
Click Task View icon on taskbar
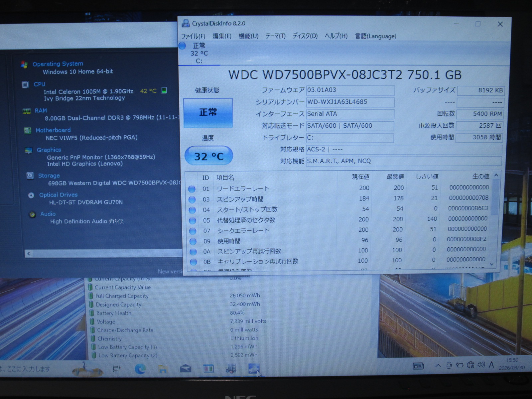(x=117, y=368)
